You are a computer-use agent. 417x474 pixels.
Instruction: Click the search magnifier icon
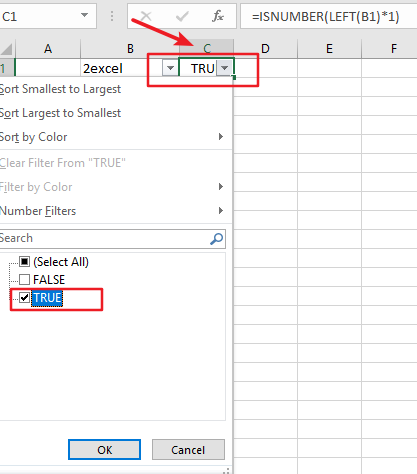217,239
